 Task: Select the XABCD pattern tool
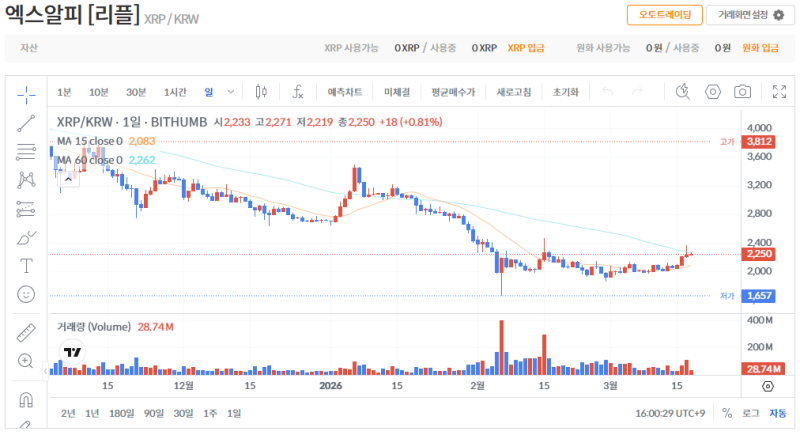[26, 180]
